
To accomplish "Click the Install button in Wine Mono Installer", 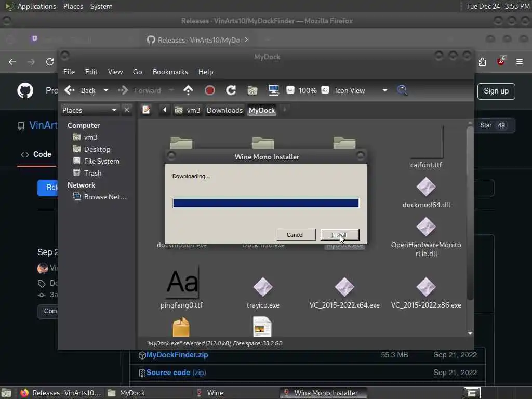I will tap(340, 235).
